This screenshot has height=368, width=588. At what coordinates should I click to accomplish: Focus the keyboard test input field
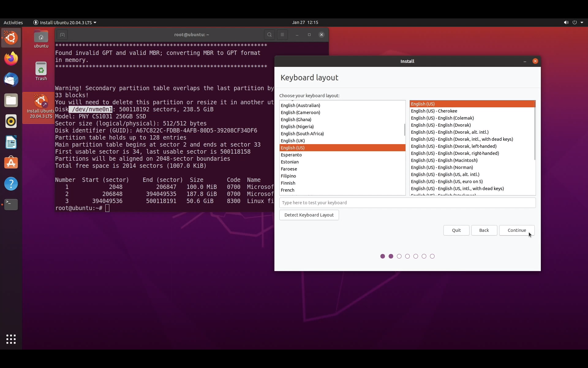coord(407,203)
